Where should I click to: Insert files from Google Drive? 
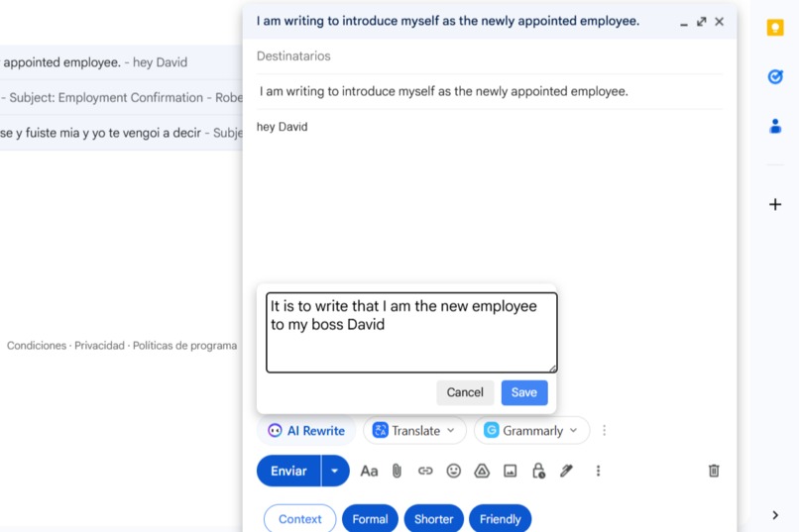click(x=482, y=471)
